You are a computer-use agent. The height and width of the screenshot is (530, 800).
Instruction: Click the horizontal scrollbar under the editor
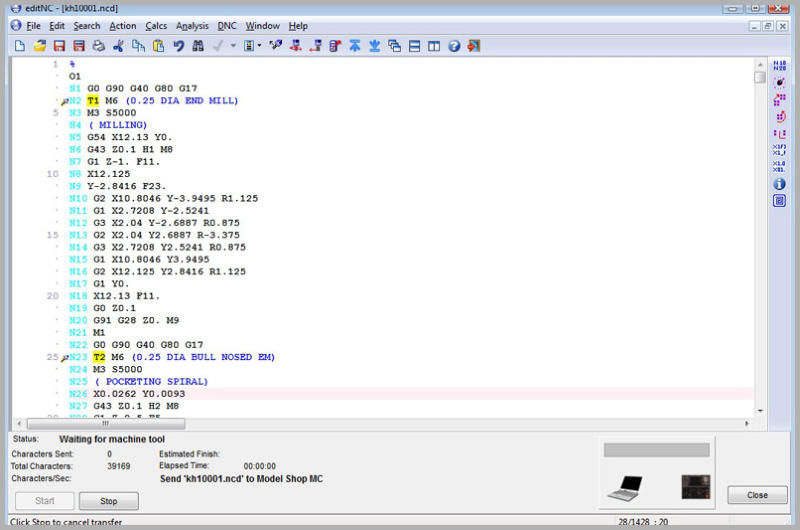click(380, 424)
